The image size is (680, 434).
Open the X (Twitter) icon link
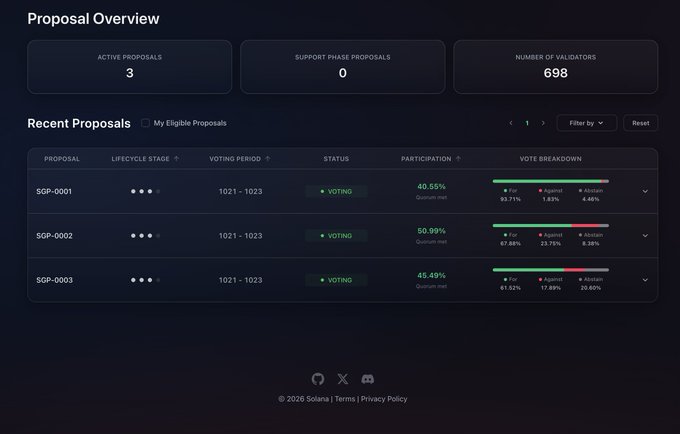[343, 379]
